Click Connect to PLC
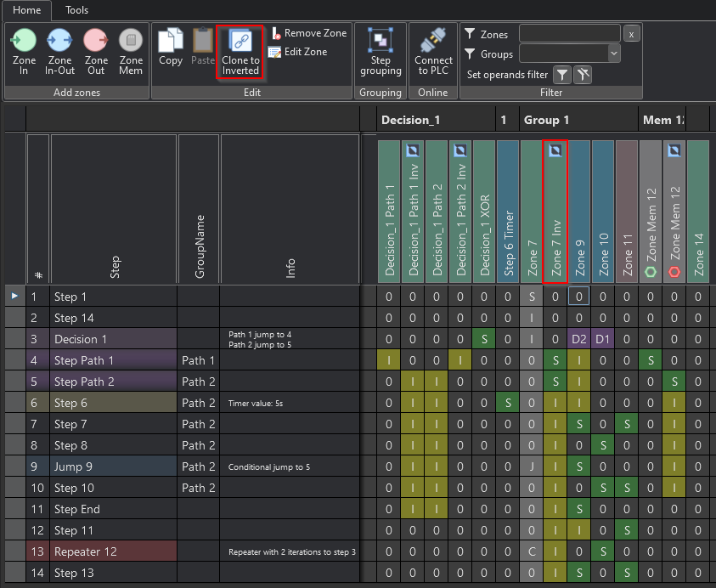Viewport: 716px width, 588px height. [x=433, y=52]
